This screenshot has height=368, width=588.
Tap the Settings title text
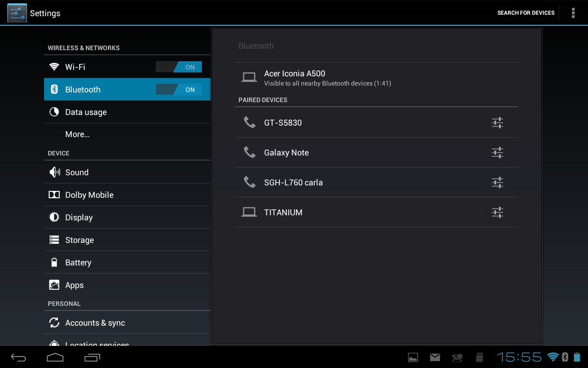45,13
